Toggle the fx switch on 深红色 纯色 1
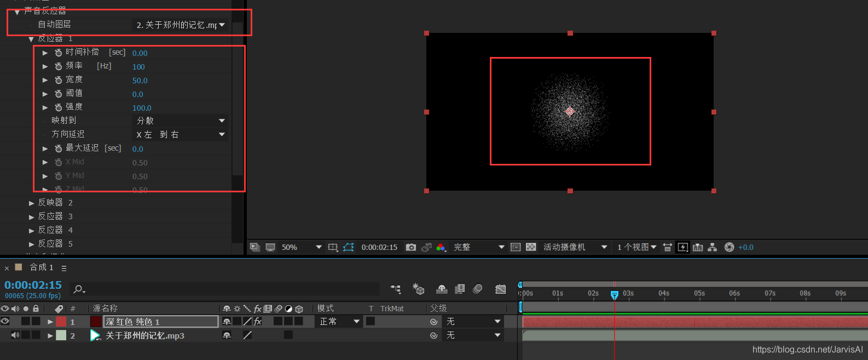This screenshot has width=868, height=360. pos(258,322)
